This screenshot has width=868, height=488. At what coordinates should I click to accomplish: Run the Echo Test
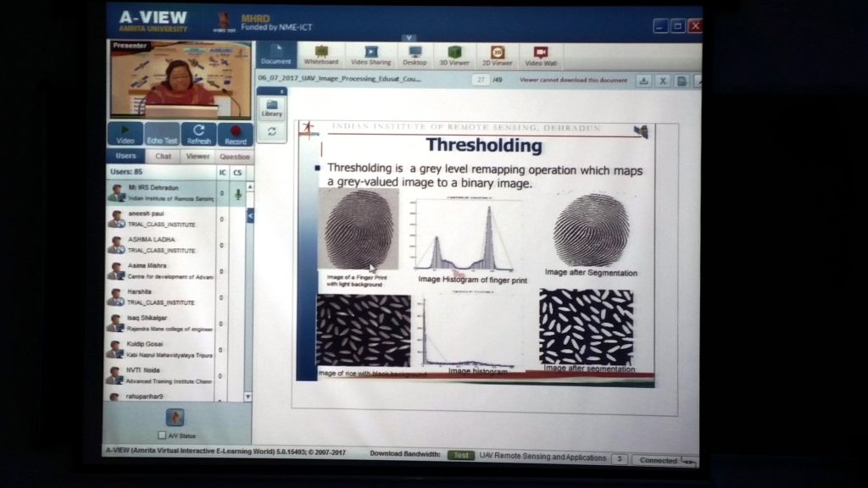click(x=162, y=135)
